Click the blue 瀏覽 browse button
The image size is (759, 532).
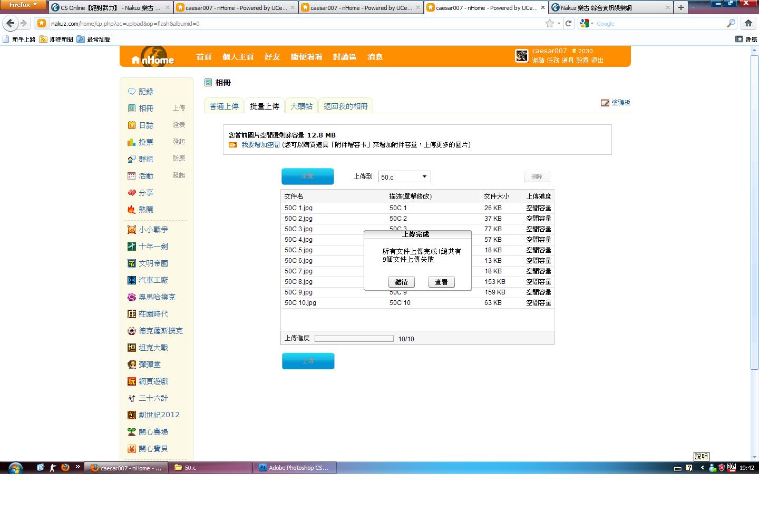click(308, 176)
